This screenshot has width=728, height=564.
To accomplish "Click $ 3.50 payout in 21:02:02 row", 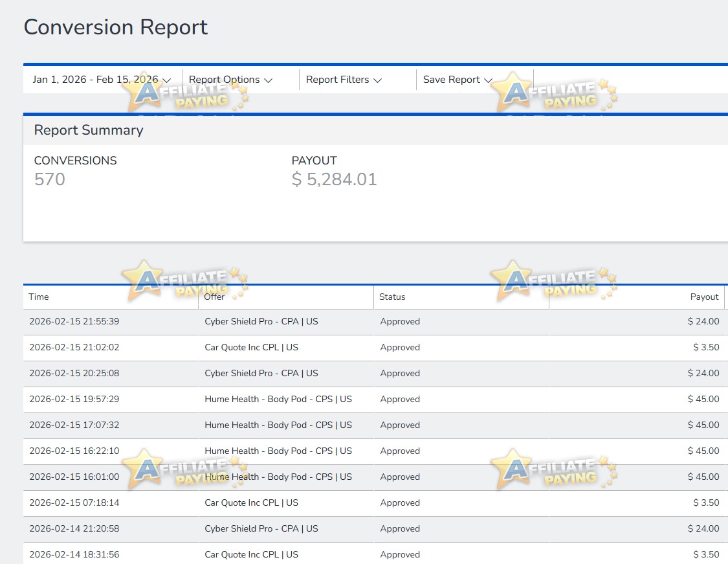I will [706, 347].
